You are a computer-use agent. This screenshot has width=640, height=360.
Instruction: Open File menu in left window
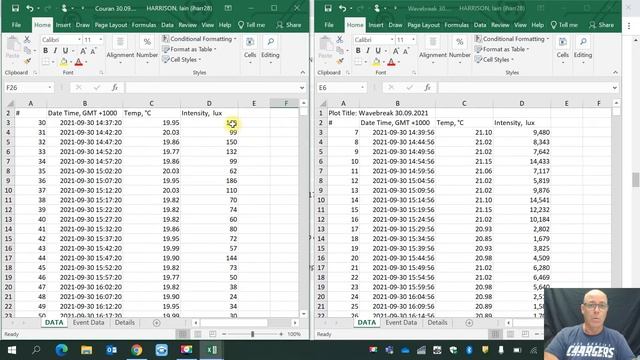coord(16,25)
